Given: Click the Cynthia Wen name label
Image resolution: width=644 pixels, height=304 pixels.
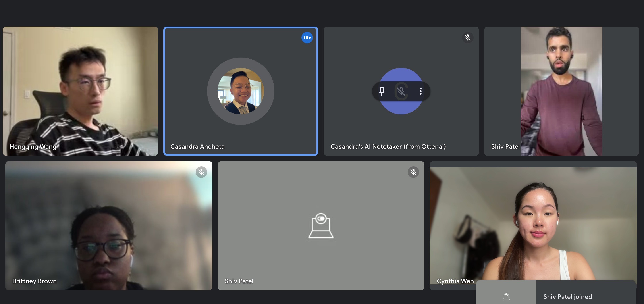Looking at the screenshot, I should click(x=455, y=281).
